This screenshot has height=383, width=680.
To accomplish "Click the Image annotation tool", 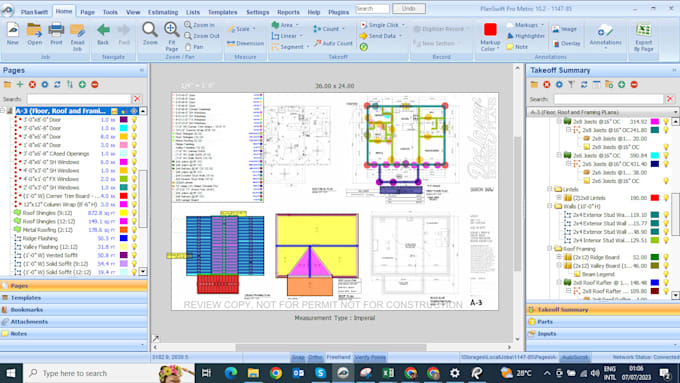I will pyautogui.click(x=564, y=29).
